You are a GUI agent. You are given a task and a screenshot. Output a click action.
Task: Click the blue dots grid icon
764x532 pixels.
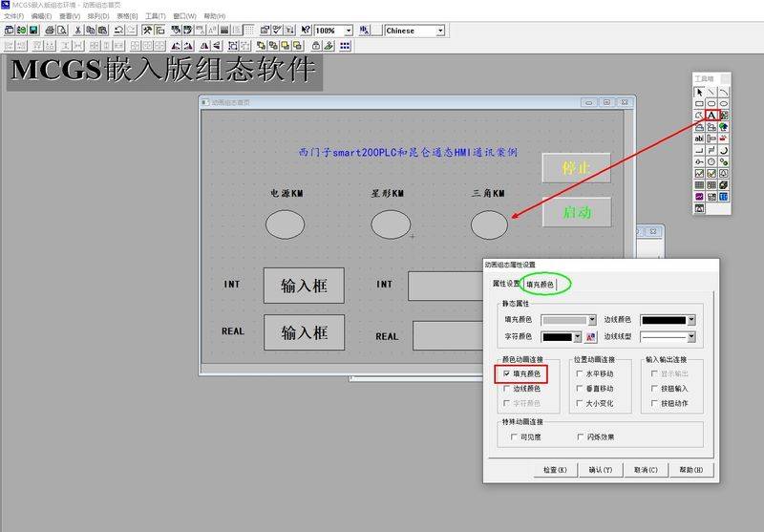(345, 46)
